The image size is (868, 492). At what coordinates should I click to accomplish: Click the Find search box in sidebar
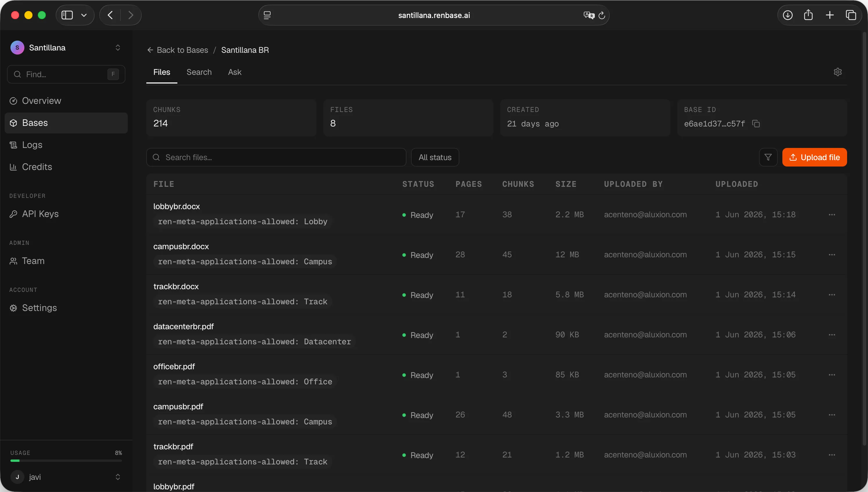point(66,74)
